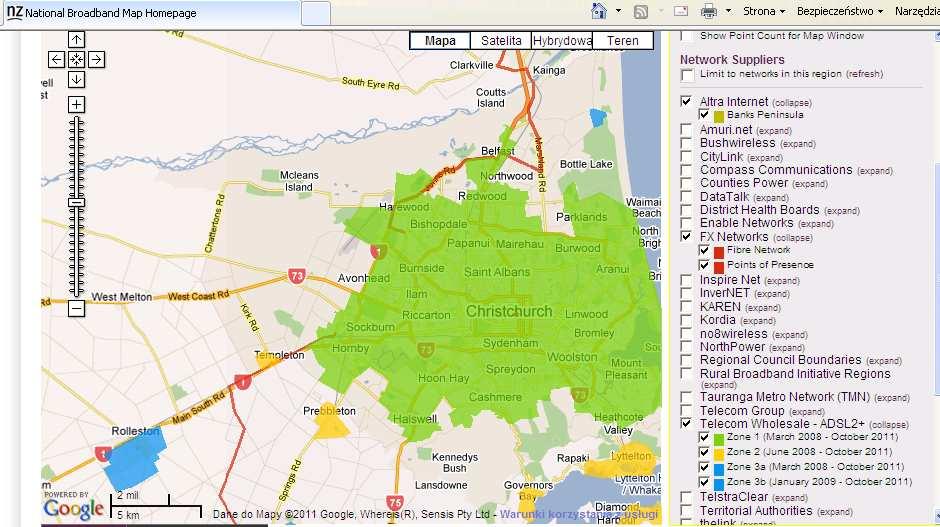Click the Zone 2 yellow color swatch
Screen dimensions: 940x527
(x=719, y=454)
